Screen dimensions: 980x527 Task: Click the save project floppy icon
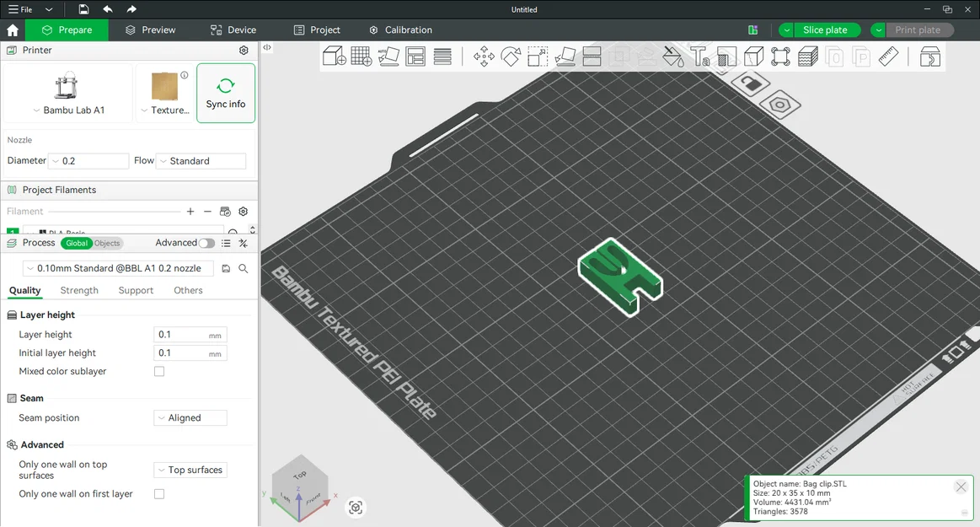pyautogui.click(x=83, y=9)
